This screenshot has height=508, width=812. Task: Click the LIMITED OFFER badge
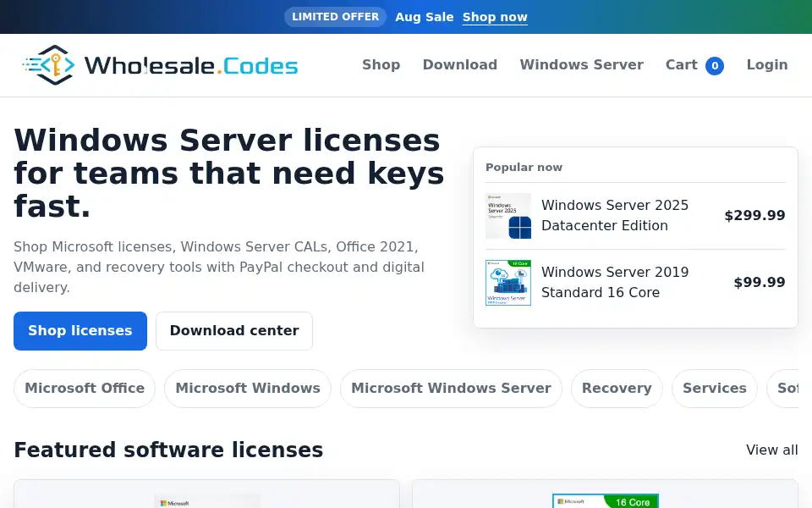[x=335, y=17]
